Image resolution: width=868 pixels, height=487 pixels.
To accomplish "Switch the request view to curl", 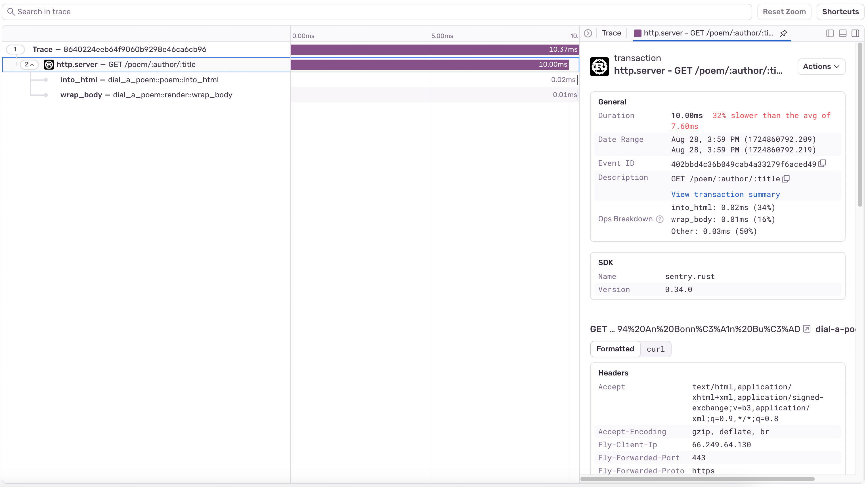I will pos(655,349).
